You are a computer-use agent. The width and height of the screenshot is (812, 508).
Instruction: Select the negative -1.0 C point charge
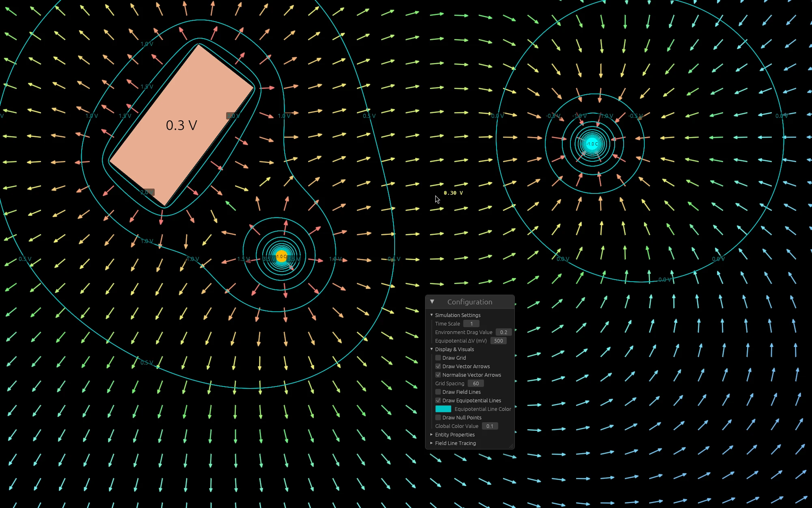pyautogui.click(x=592, y=144)
